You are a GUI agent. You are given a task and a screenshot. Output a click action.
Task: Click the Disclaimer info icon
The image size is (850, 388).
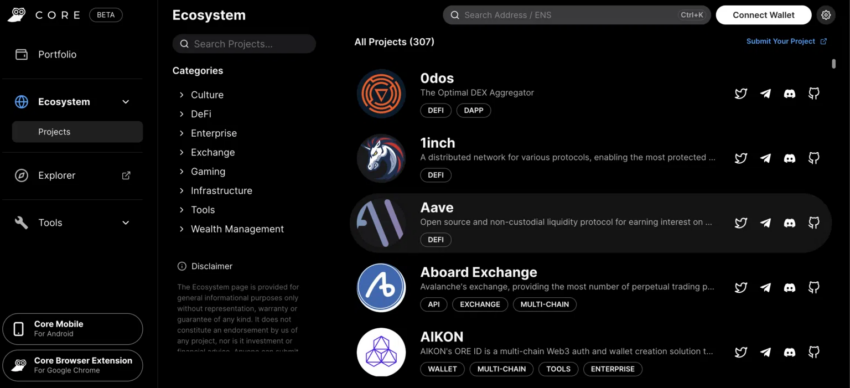[x=182, y=266]
